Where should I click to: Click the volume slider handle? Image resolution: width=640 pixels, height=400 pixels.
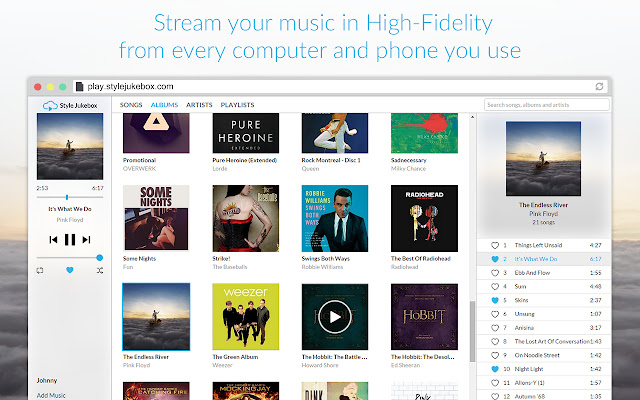click(100, 258)
